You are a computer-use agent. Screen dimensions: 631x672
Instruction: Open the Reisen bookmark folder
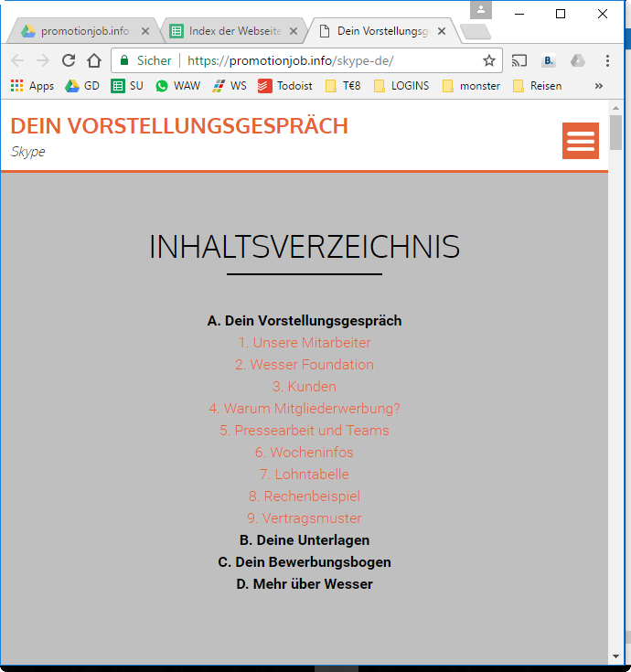pyautogui.click(x=537, y=86)
